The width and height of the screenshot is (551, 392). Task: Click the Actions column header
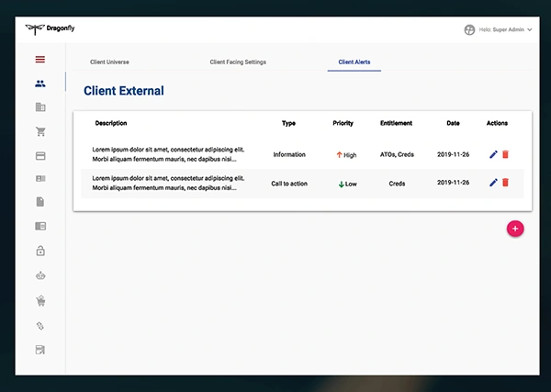coord(497,123)
